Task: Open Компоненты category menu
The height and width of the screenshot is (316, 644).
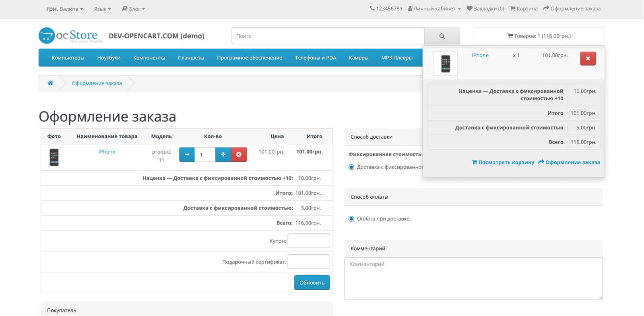Action: [x=149, y=58]
